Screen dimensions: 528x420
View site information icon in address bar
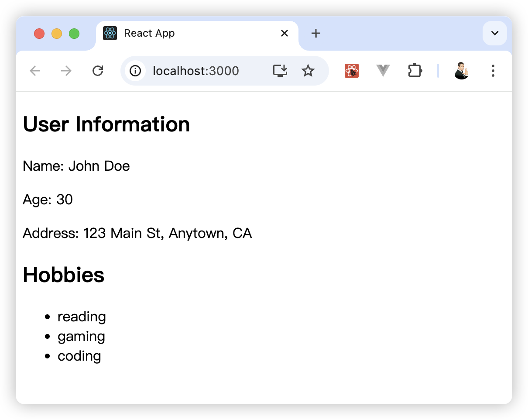[x=135, y=71]
